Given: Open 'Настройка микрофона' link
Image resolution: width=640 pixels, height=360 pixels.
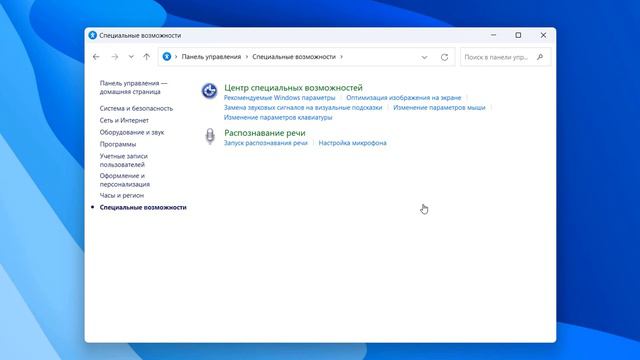Looking at the screenshot, I should coord(352,143).
